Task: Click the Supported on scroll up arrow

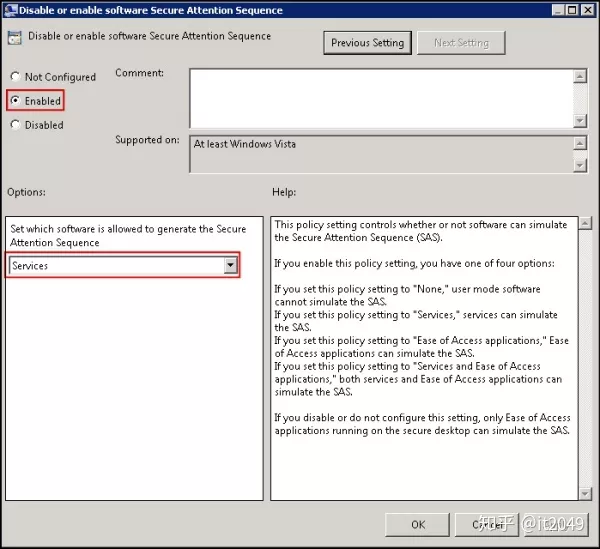Action: coord(580,143)
